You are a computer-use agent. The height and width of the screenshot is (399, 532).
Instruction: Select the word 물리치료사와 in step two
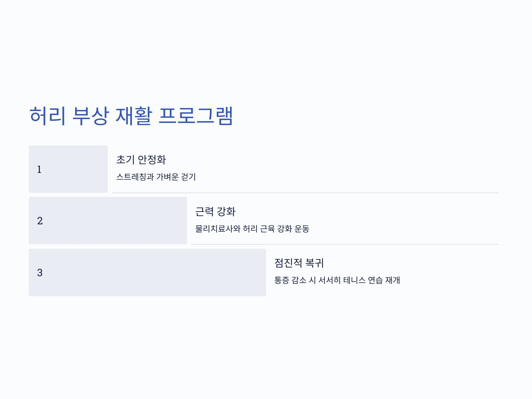pyautogui.click(x=218, y=229)
